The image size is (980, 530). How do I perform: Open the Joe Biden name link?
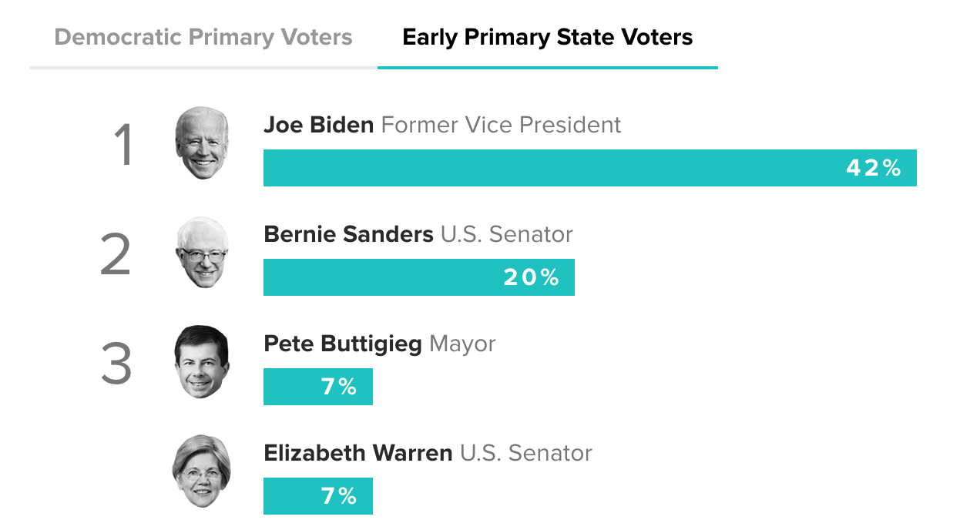point(318,125)
